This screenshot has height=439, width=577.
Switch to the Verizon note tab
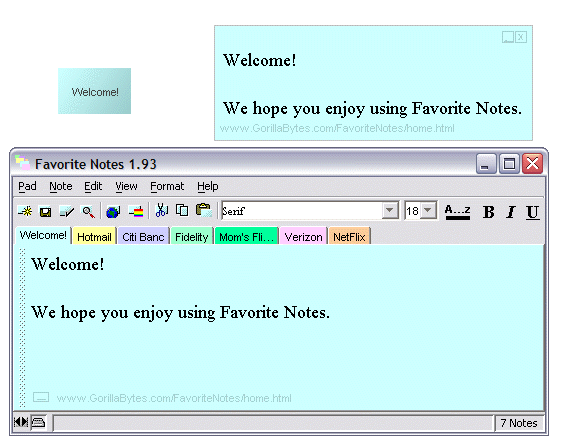(x=303, y=237)
